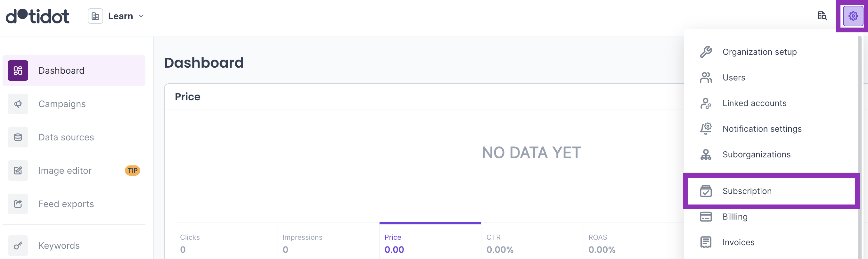The width and height of the screenshot is (868, 259).
Task: View Invoices from the menu
Action: pyautogui.click(x=738, y=242)
